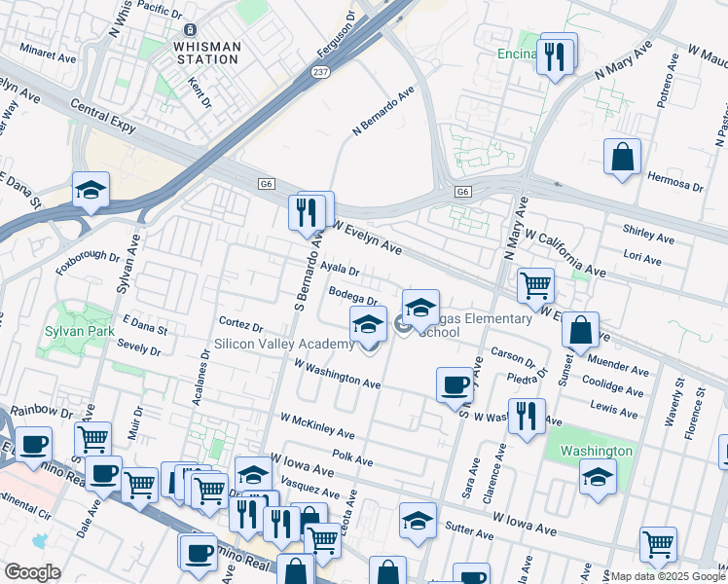The height and width of the screenshot is (584, 728).
Task: Open the Silicon Valley Academy graduation-cap marker
Action: pyautogui.click(x=368, y=325)
